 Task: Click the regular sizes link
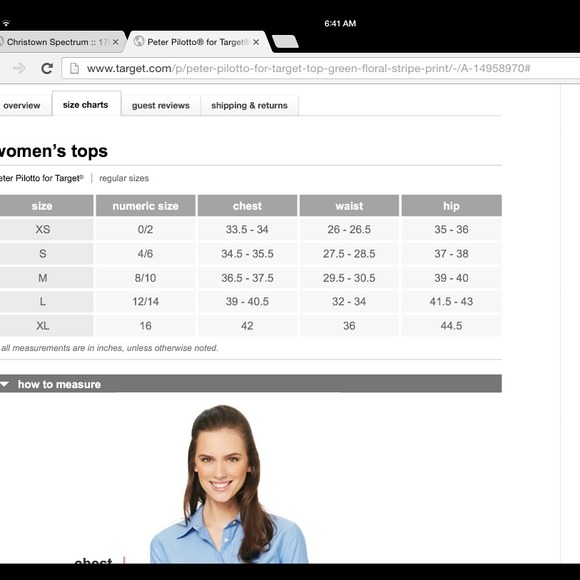click(124, 178)
